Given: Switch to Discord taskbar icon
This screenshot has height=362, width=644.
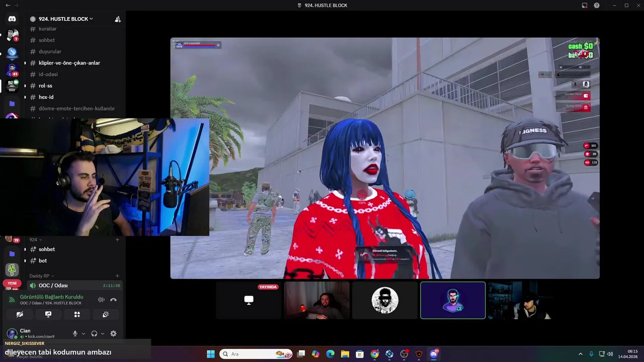Looking at the screenshot, I should (x=434, y=354).
